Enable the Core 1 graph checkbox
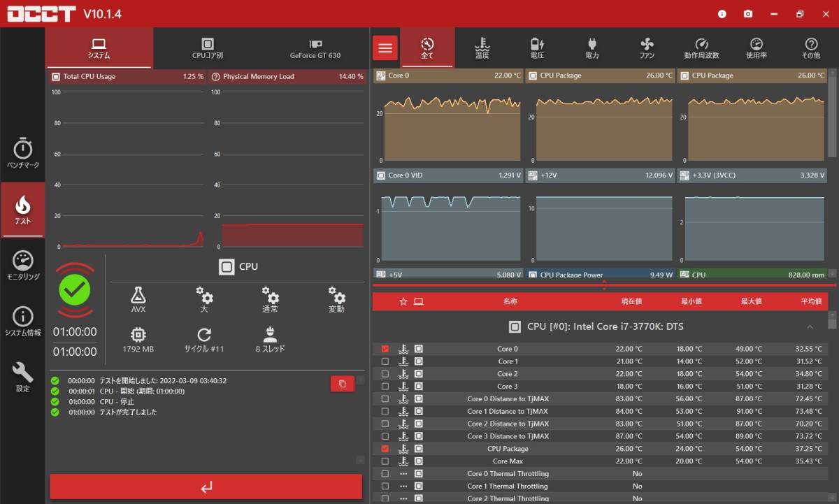 (x=385, y=361)
